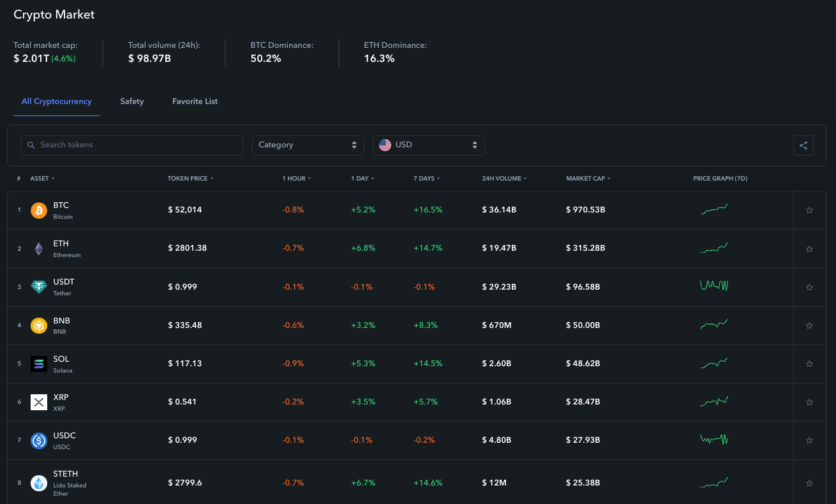Viewport: 836px width, 504px height.
Task: Star Solana to mark as favorite
Action: (x=809, y=364)
